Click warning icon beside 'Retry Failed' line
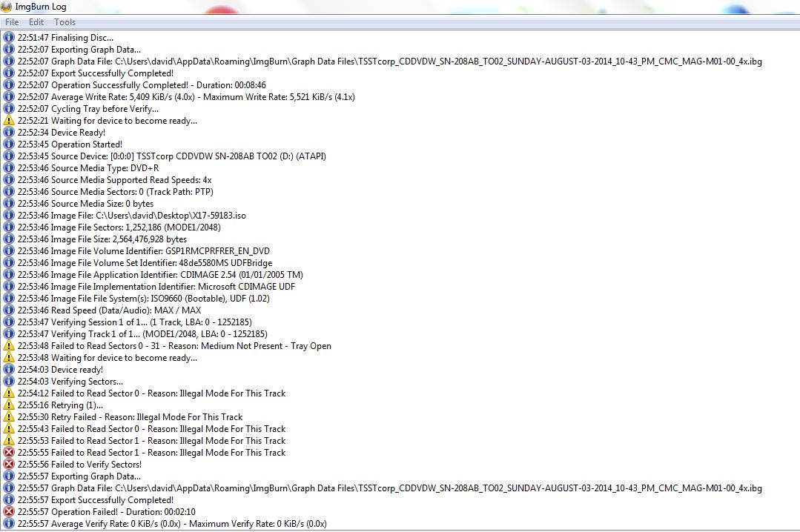Screen dimensions: 800x532 9,416
